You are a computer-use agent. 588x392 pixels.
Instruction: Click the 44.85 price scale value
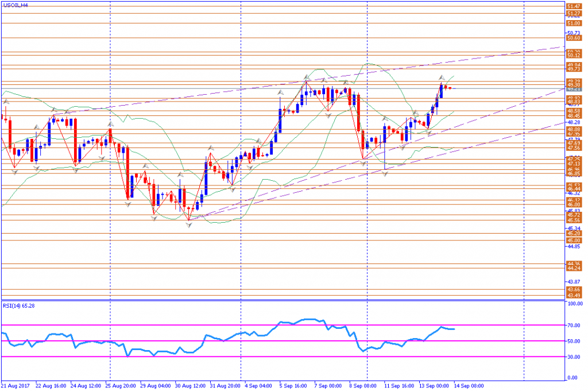coord(574,246)
